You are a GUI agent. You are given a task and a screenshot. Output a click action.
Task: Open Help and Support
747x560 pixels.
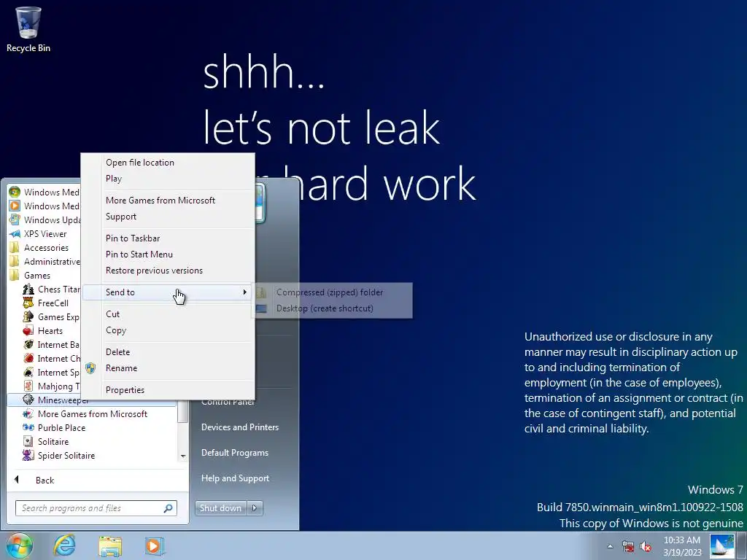click(236, 478)
